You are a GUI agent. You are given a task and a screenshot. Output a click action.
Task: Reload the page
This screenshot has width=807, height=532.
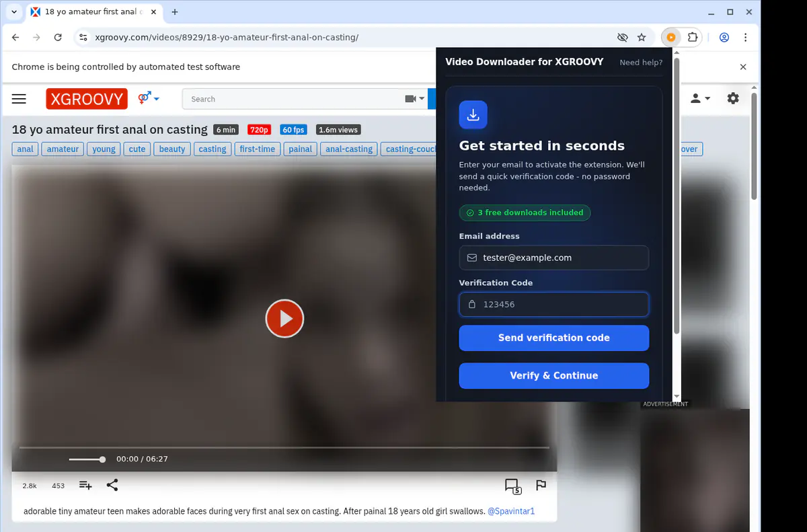click(x=58, y=38)
